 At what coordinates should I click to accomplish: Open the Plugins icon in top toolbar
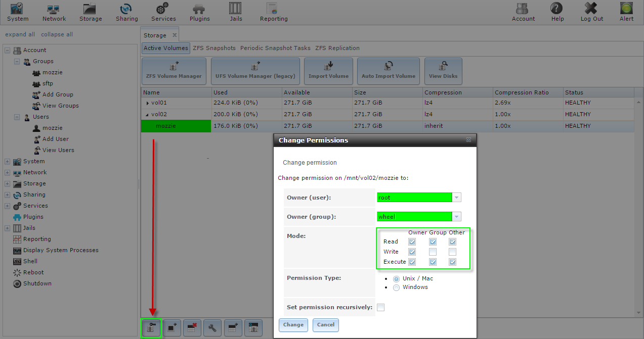click(x=199, y=12)
